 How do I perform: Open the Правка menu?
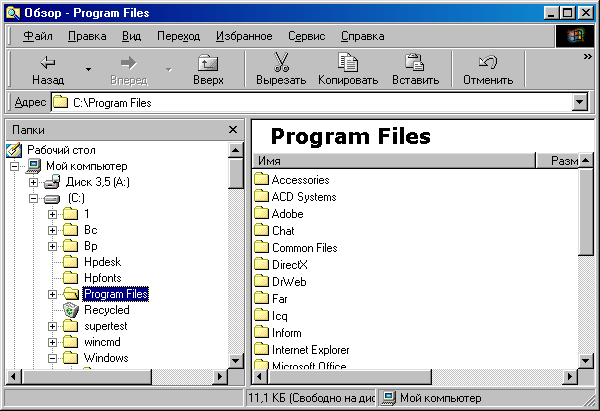point(87,36)
